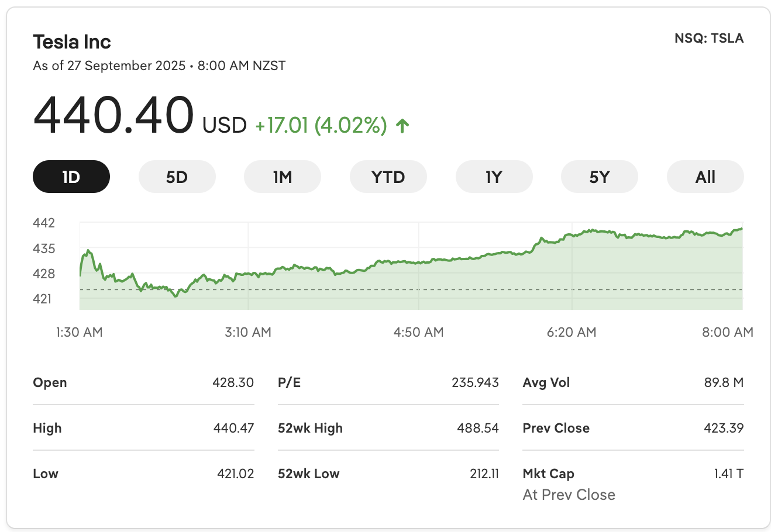
Task: Click the 6:20 AM axis label
Action: tap(572, 332)
